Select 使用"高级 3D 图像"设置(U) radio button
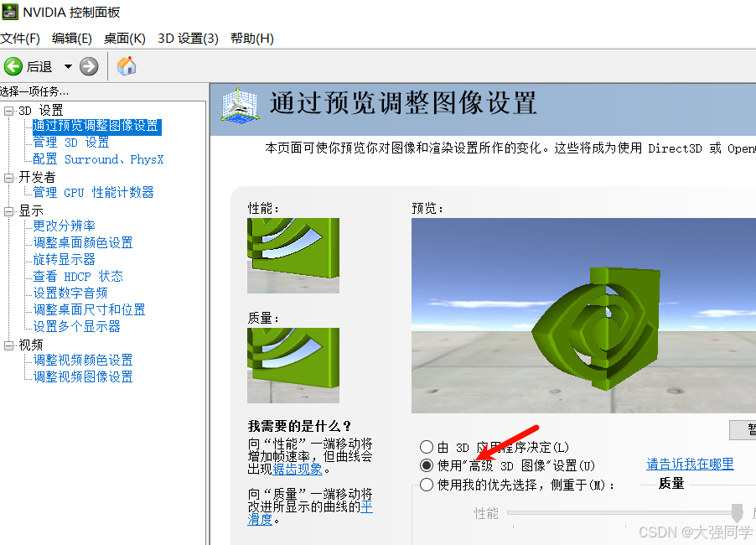Screen dimensions: 756x545 [427, 465]
